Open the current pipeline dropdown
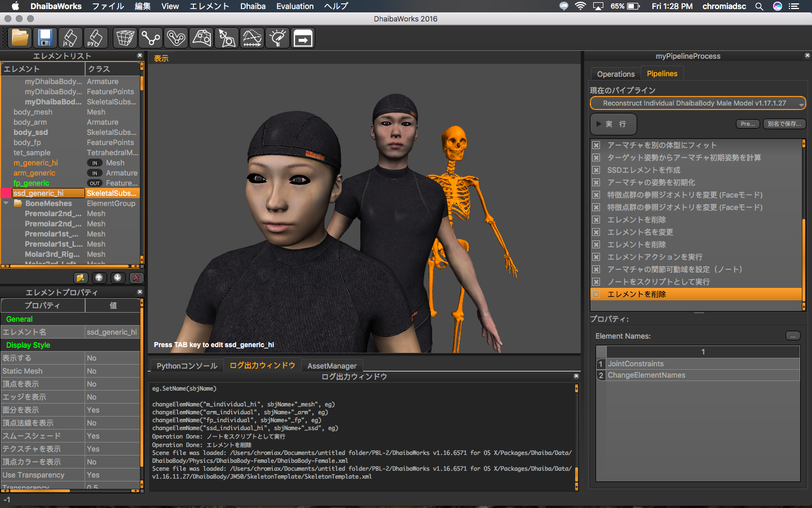Screen dimensions: 812x508 click(x=698, y=103)
